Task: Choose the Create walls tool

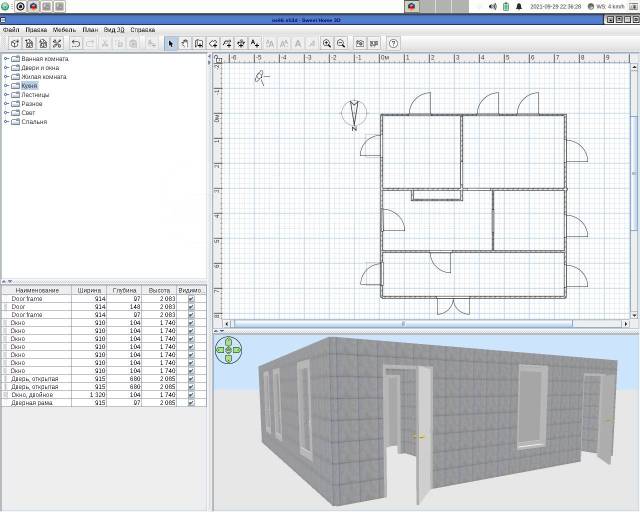Action: pyautogui.click(x=199, y=43)
